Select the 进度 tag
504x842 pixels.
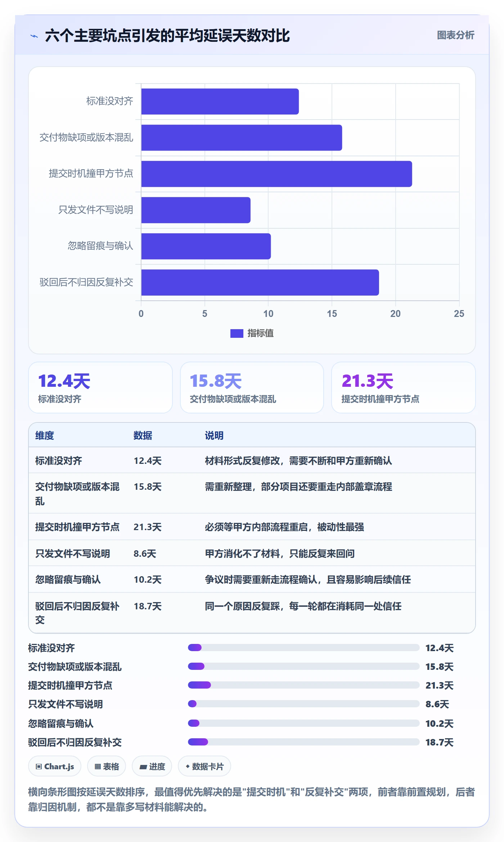point(152,766)
